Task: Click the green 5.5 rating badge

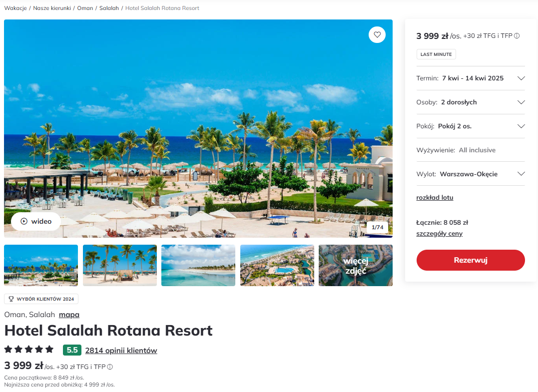Action: (72, 350)
